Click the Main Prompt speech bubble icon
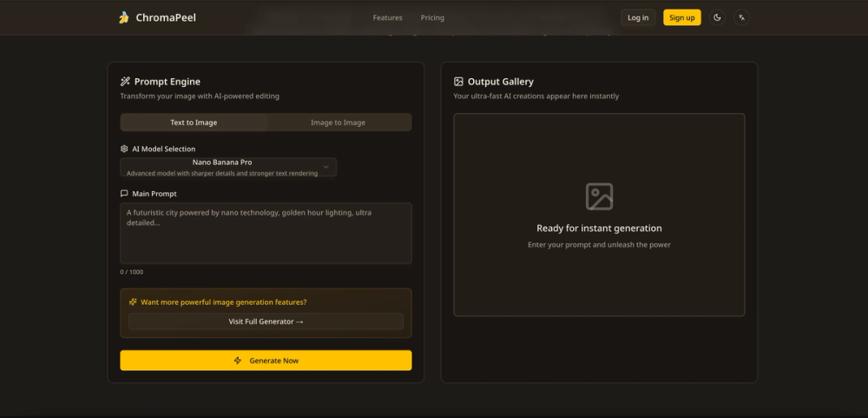Image resolution: width=868 pixels, height=418 pixels. coord(124,194)
